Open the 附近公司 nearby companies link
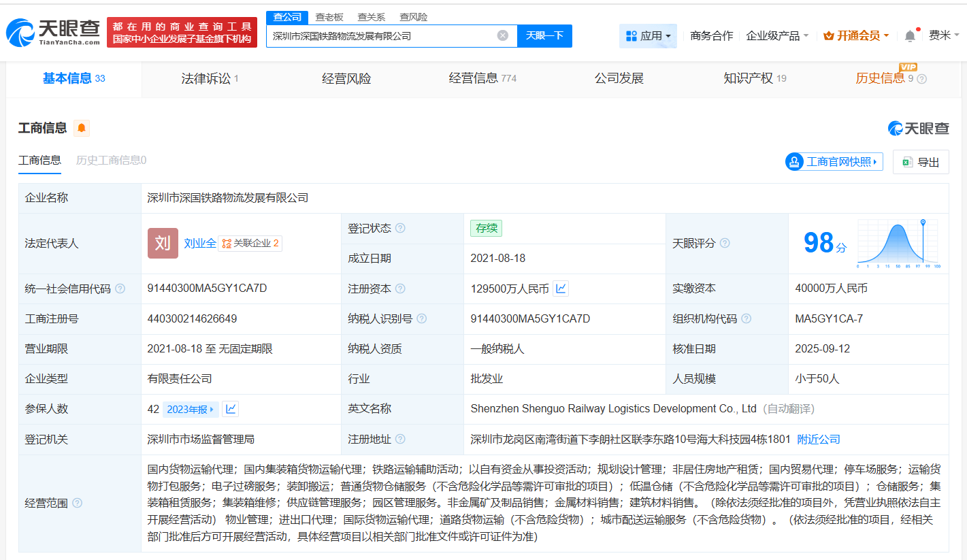Viewport: 967px width, 560px height. pyautogui.click(x=818, y=439)
